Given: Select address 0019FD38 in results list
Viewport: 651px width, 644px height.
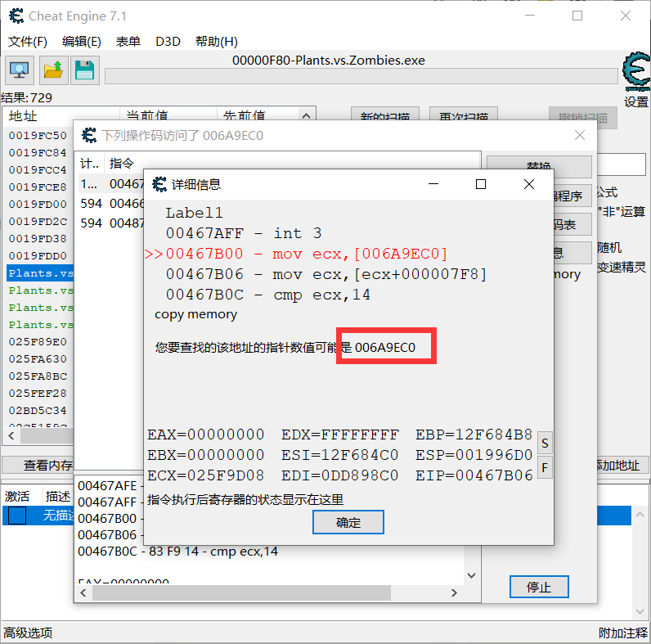Looking at the screenshot, I should 38,238.
